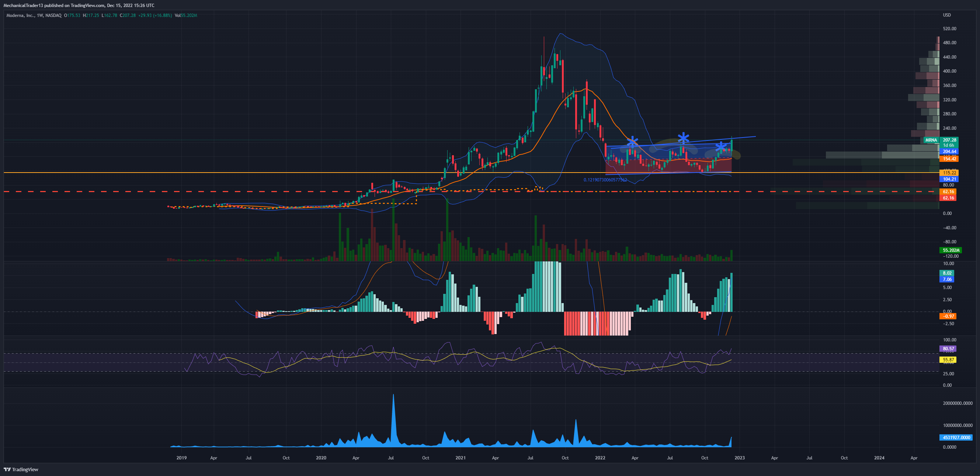Click the orange 62.16 price label
The width and height of the screenshot is (980, 476).
948,191
